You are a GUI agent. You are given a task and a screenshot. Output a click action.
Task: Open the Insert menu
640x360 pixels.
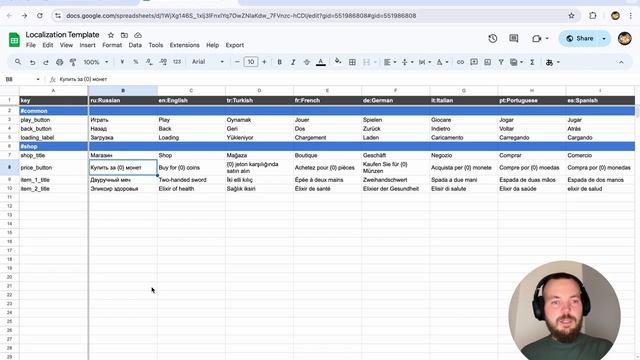coord(87,45)
